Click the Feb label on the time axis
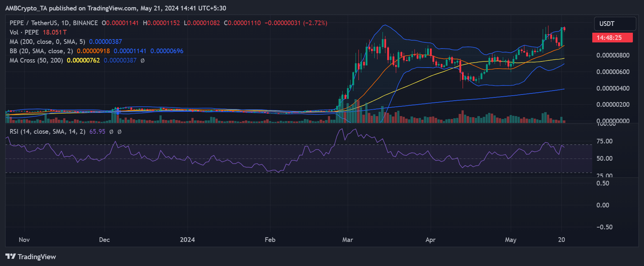 pos(270,240)
